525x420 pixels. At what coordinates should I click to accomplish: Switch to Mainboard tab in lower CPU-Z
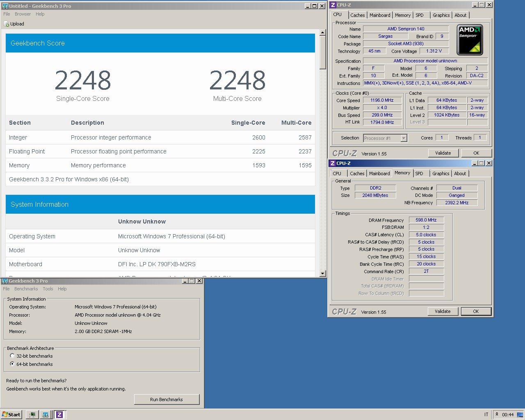pyautogui.click(x=379, y=173)
